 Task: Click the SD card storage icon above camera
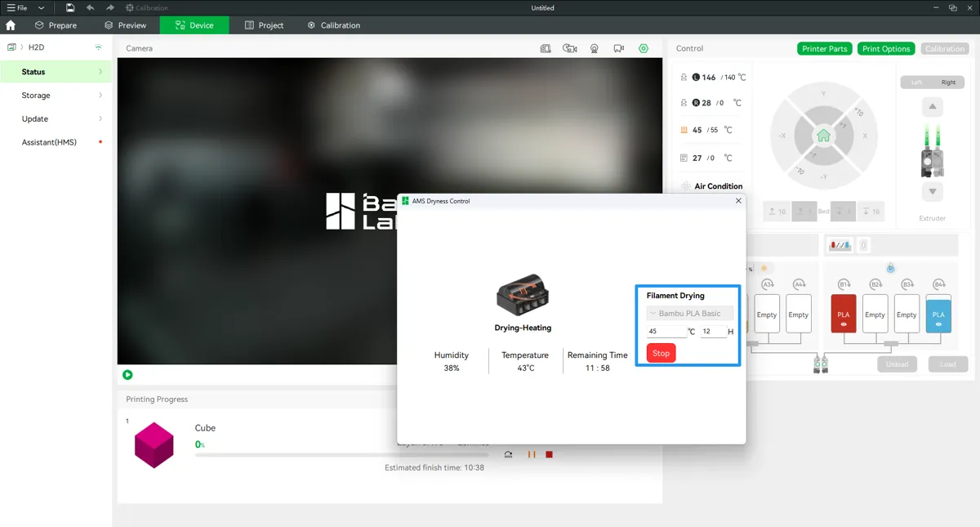point(546,48)
